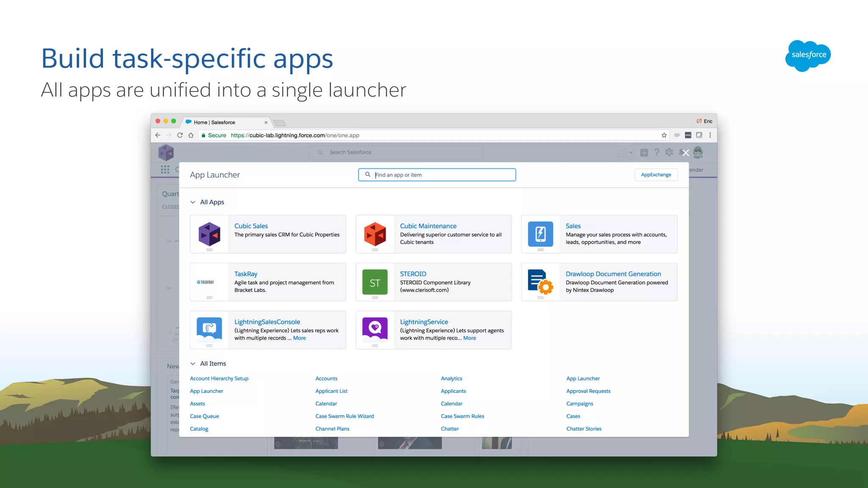
Task: Open the STEROID title link
Action: [x=413, y=274]
